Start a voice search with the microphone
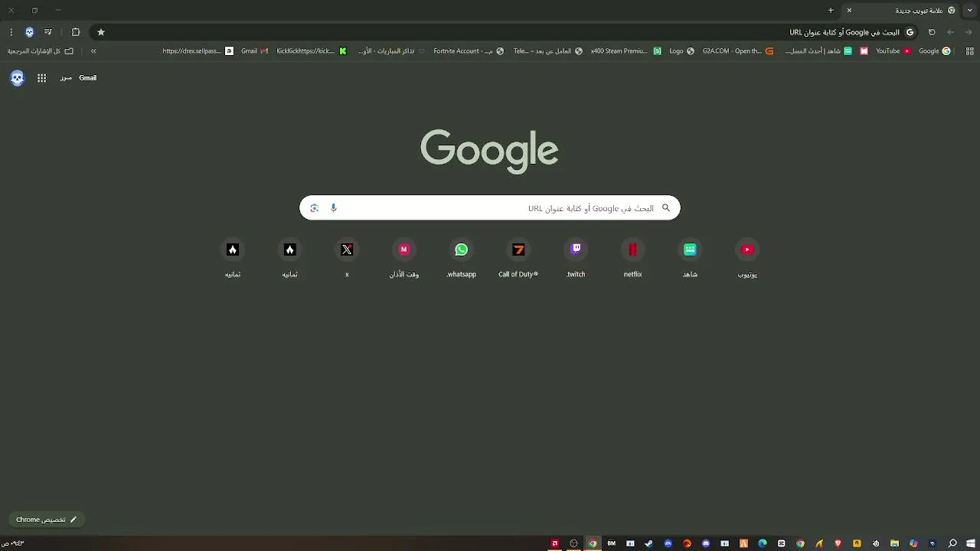980x551 pixels. 333,208
